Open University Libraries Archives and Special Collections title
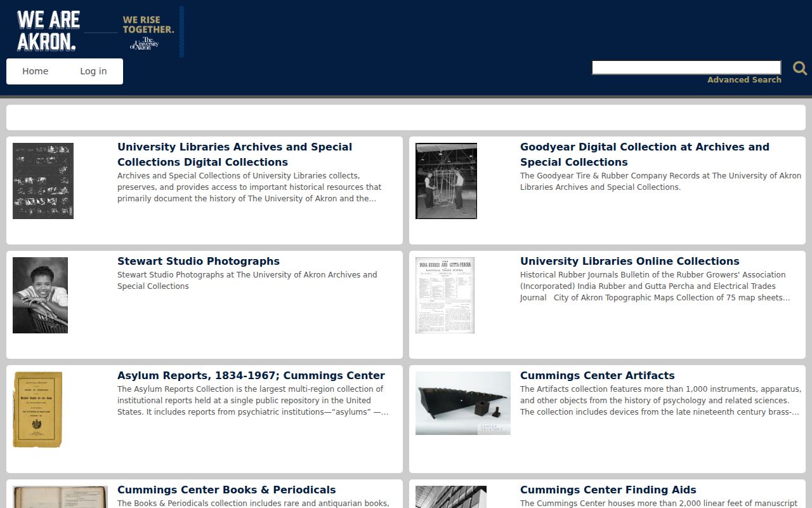Screen dimensions: 812x508 pos(235,154)
